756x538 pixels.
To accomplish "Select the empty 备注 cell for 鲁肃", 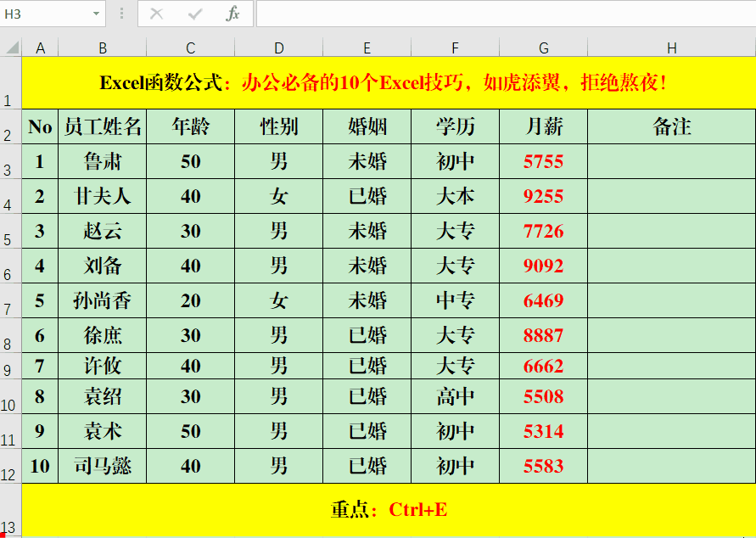I will click(x=671, y=161).
